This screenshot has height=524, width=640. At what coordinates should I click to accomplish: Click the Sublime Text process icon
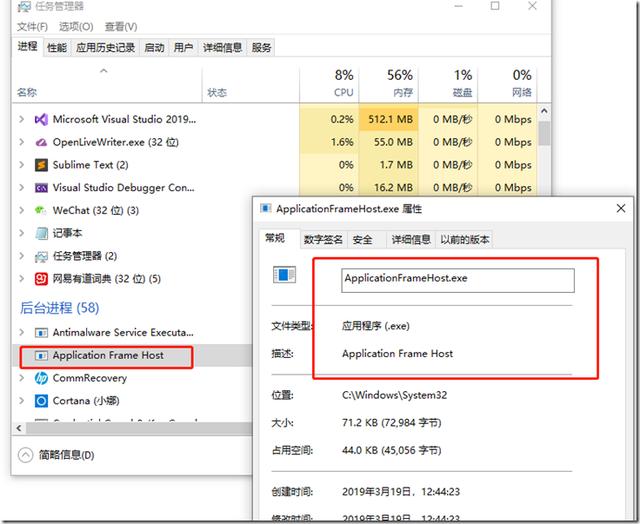(x=41, y=165)
